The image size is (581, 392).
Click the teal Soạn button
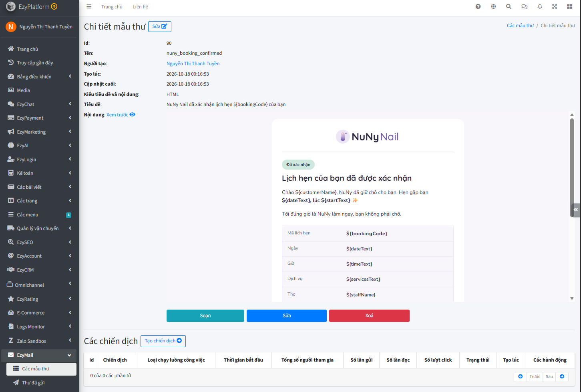click(x=205, y=316)
